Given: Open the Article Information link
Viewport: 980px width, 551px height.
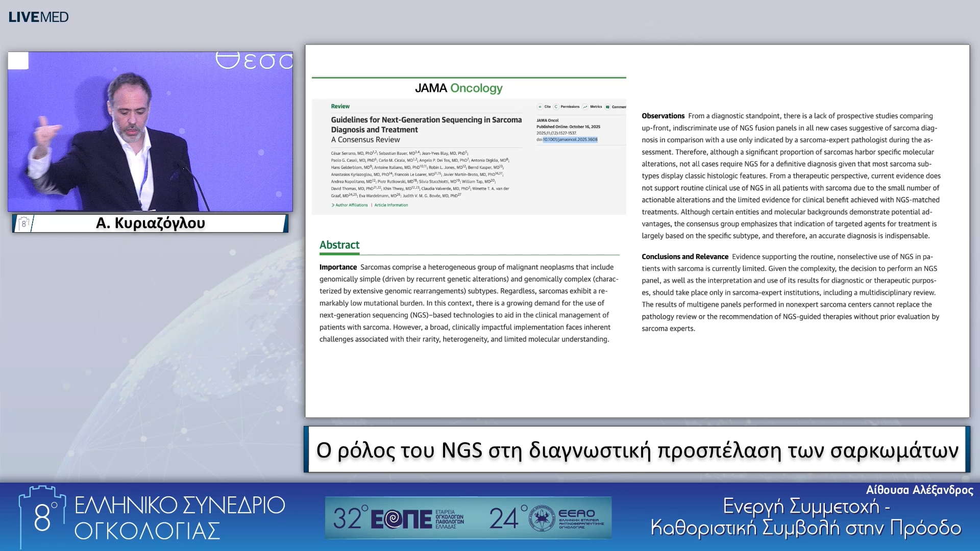Looking at the screenshot, I should coord(391,205).
